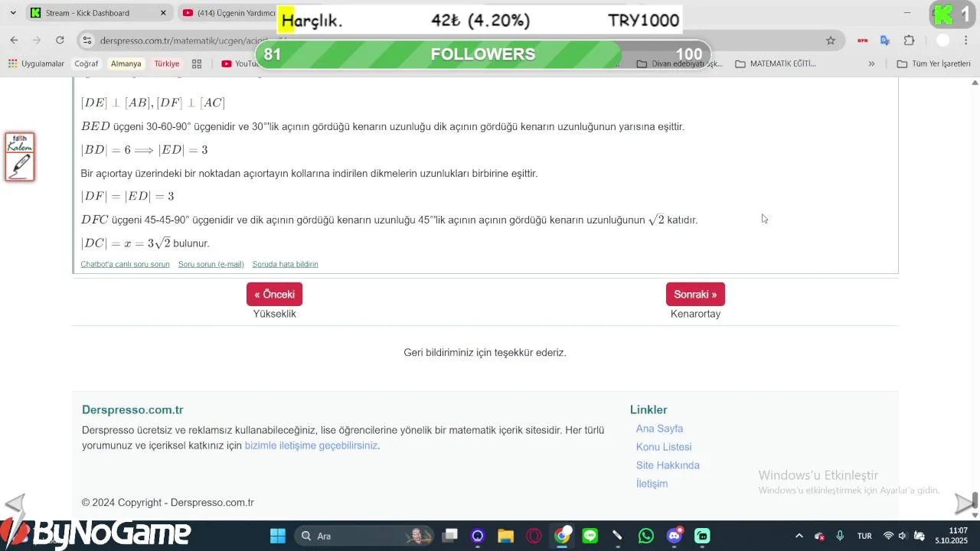Bookmark this page with star icon

831,41
